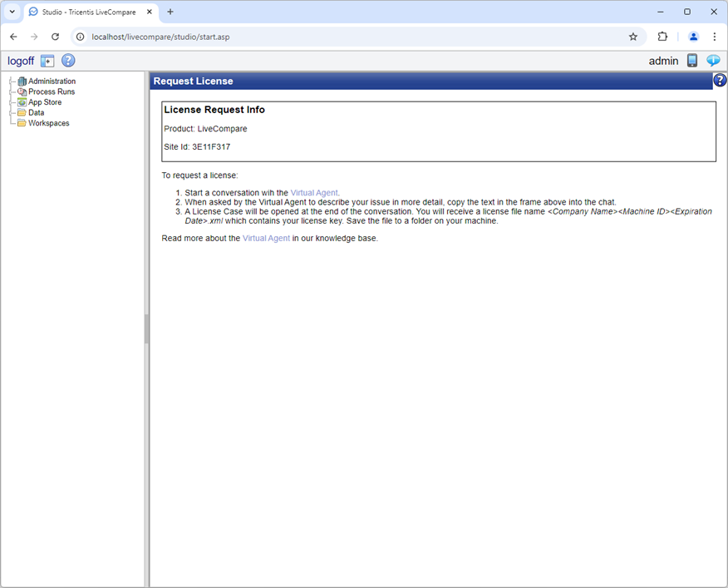Click the Data folder icon
This screenshot has height=588, width=728.
pos(22,112)
